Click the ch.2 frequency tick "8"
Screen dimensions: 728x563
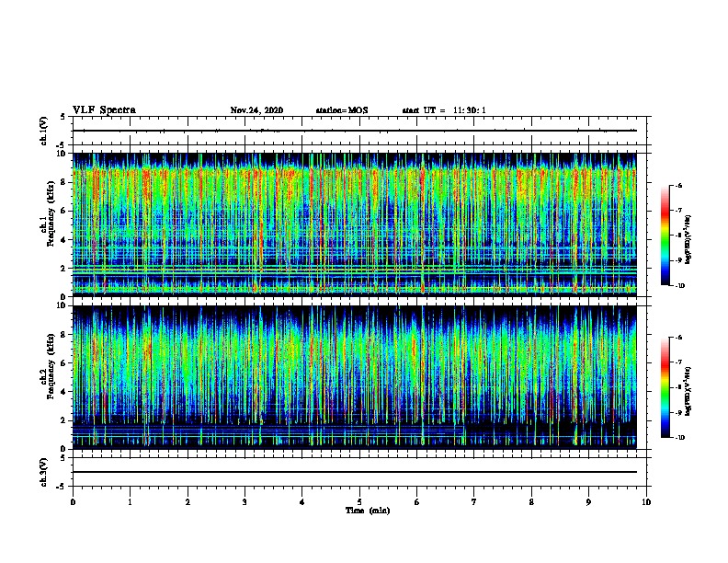coord(63,335)
